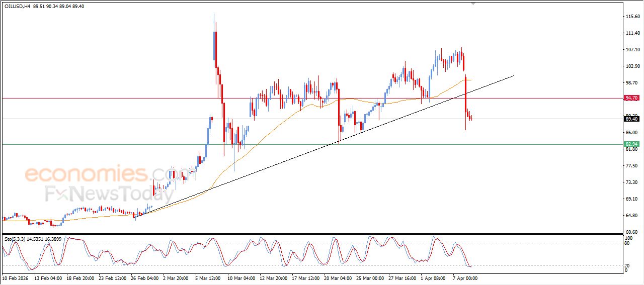Viewport: 644px width, 285px height.
Task: Click the OILUSD,H4 symbol title
Action: tap(18, 7)
